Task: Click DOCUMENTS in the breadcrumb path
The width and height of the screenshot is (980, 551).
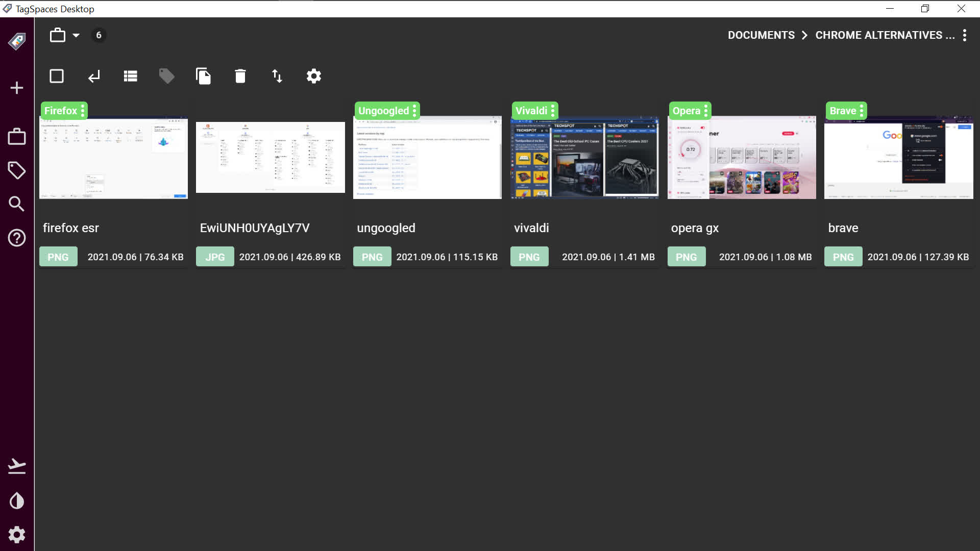Action: pyautogui.click(x=761, y=35)
